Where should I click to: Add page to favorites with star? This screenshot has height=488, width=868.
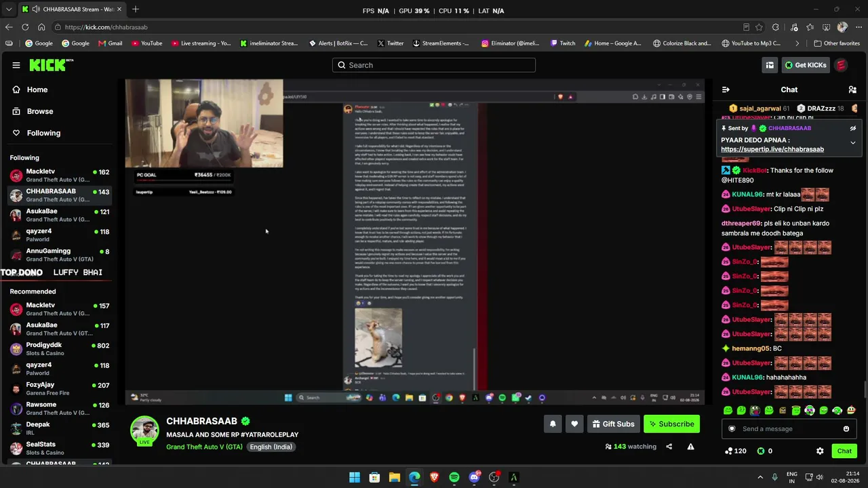point(759,27)
